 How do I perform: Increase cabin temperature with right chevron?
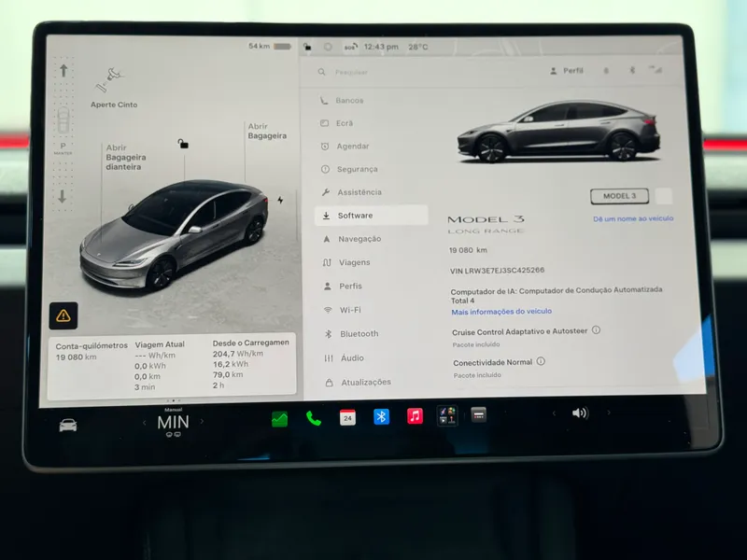click(202, 421)
